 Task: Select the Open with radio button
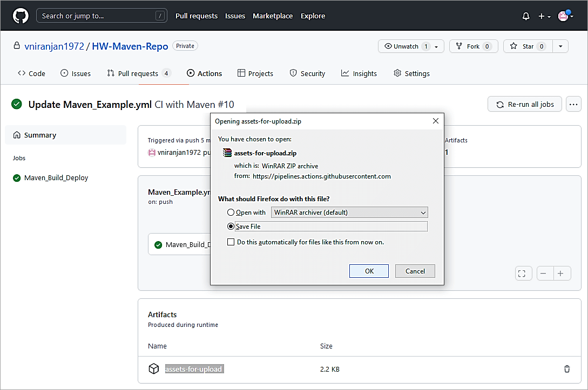click(x=231, y=213)
